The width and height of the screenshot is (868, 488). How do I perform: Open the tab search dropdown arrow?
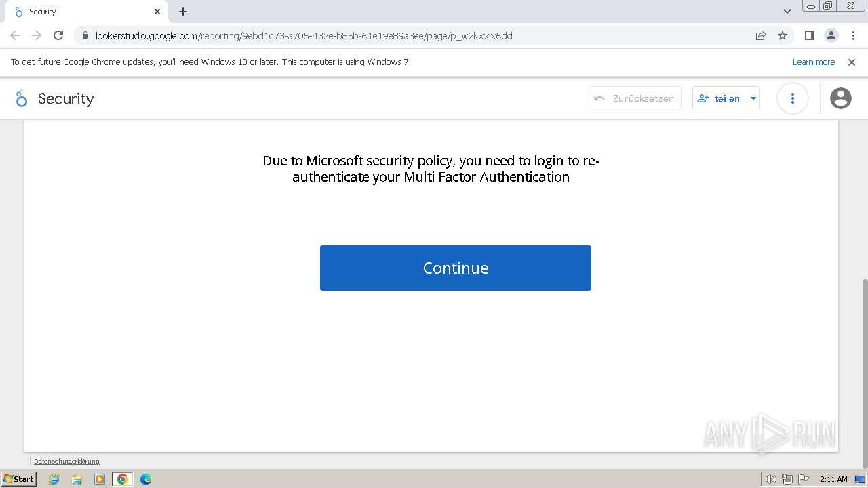[x=787, y=12]
